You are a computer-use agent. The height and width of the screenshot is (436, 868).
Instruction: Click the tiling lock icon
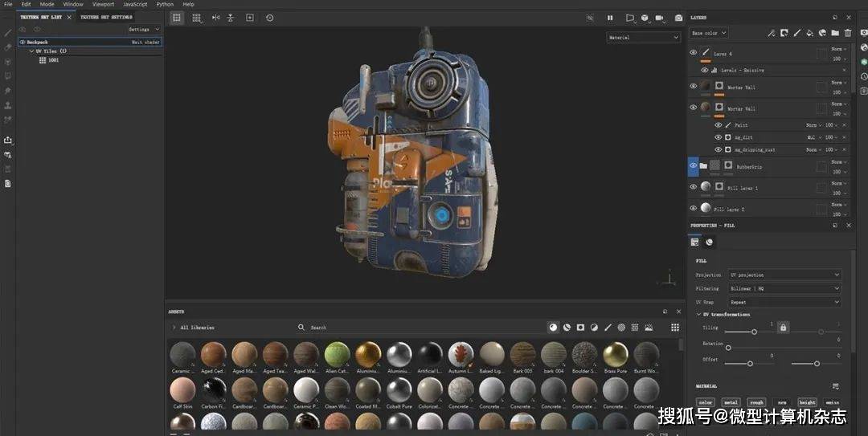tap(783, 328)
